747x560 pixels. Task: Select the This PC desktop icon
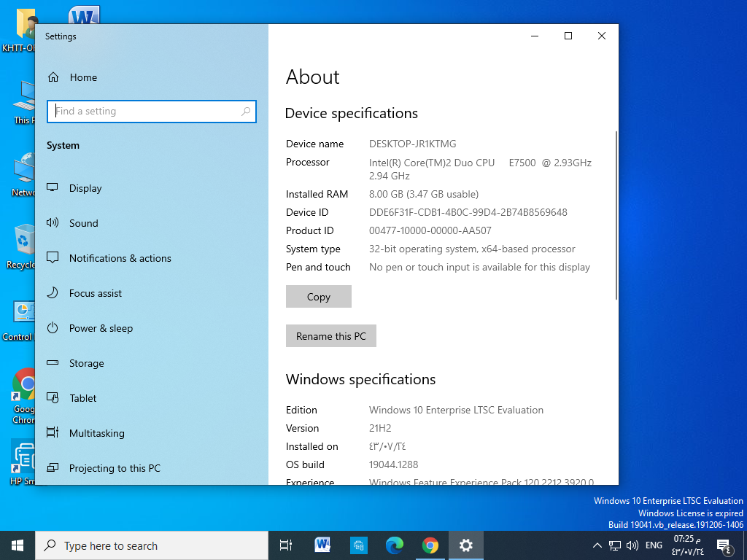tap(24, 102)
